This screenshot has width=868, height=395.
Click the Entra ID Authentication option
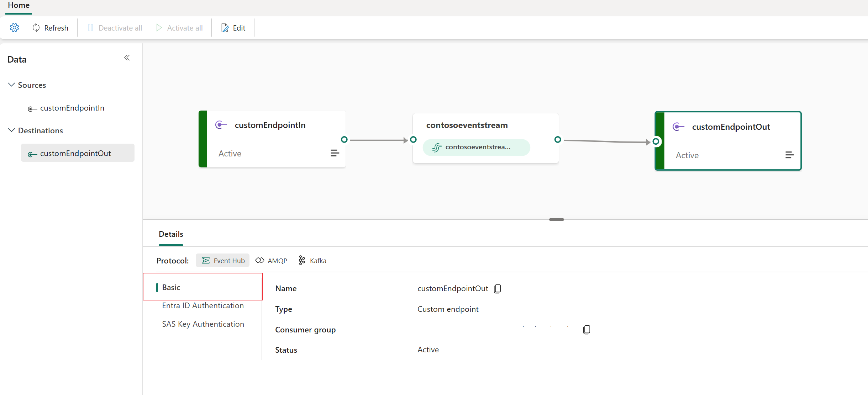(x=202, y=305)
